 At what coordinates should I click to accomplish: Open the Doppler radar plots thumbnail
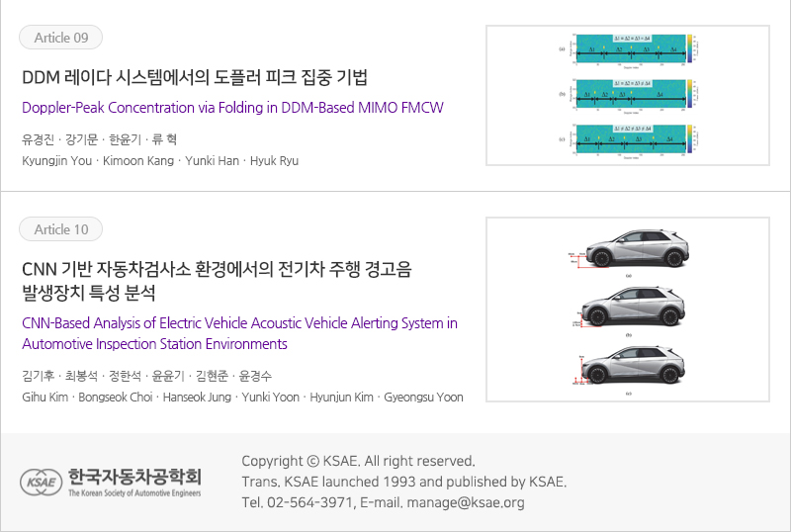pyautogui.click(x=627, y=94)
